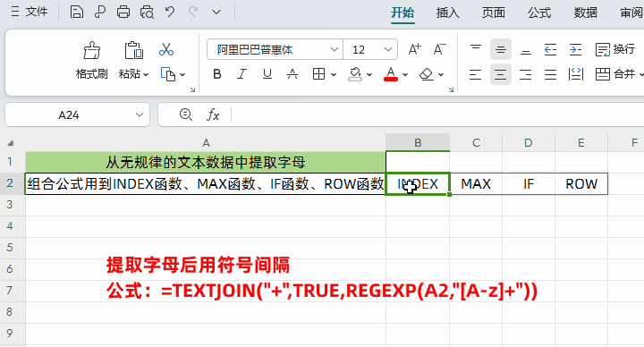
Task: Click the red font color swatch button
Action: click(x=391, y=74)
